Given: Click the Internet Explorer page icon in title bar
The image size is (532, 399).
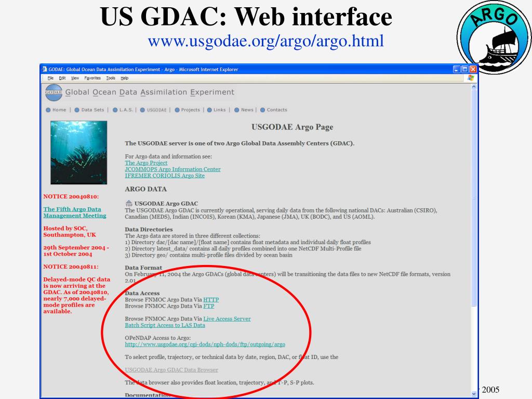Looking at the screenshot, I should click(x=45, y=69).
